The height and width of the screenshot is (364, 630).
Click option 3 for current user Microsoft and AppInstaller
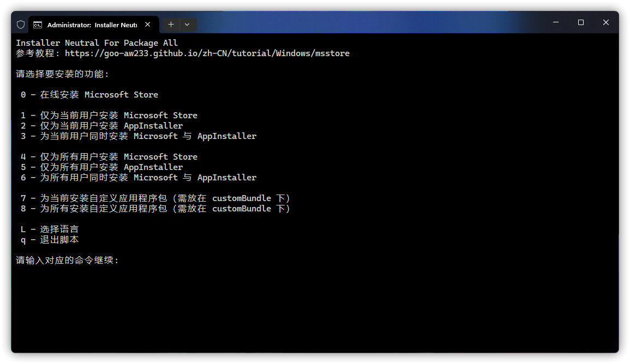coord(139,136)
